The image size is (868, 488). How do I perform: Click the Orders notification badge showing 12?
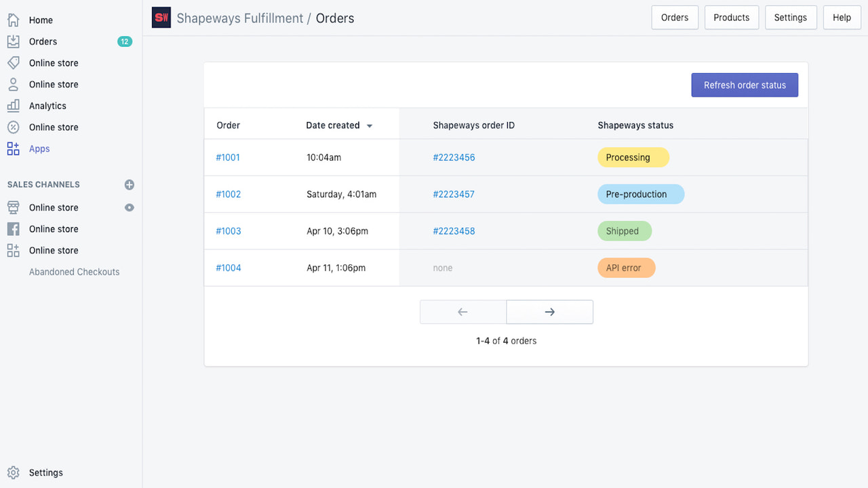tap(125, 41)
